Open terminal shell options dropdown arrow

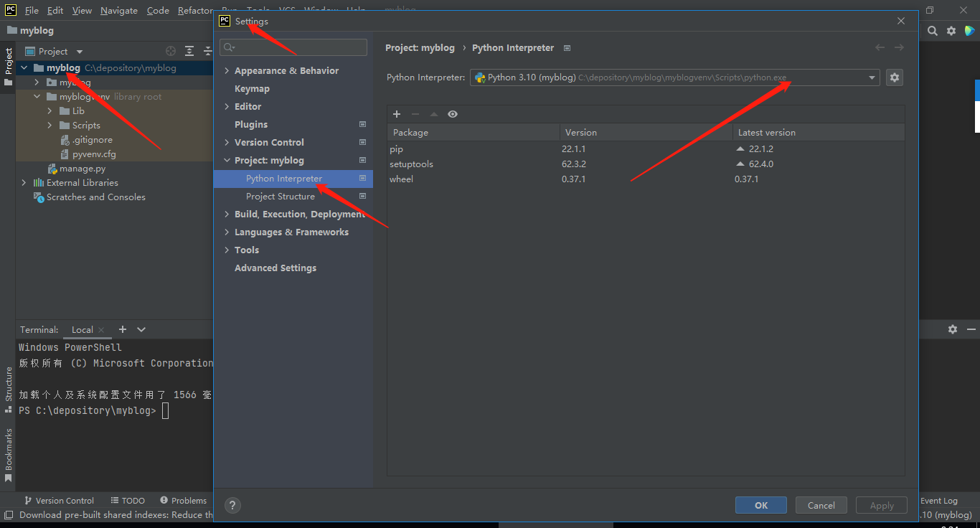(141, 329)
